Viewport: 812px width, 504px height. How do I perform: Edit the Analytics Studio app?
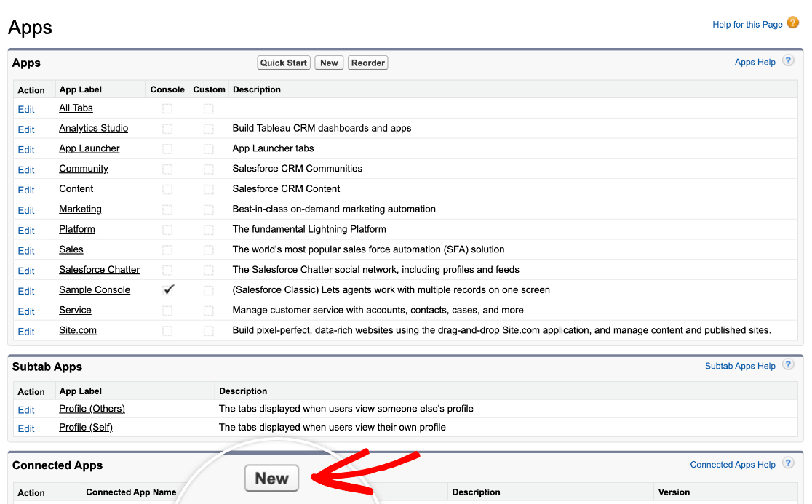click(26, 129)
